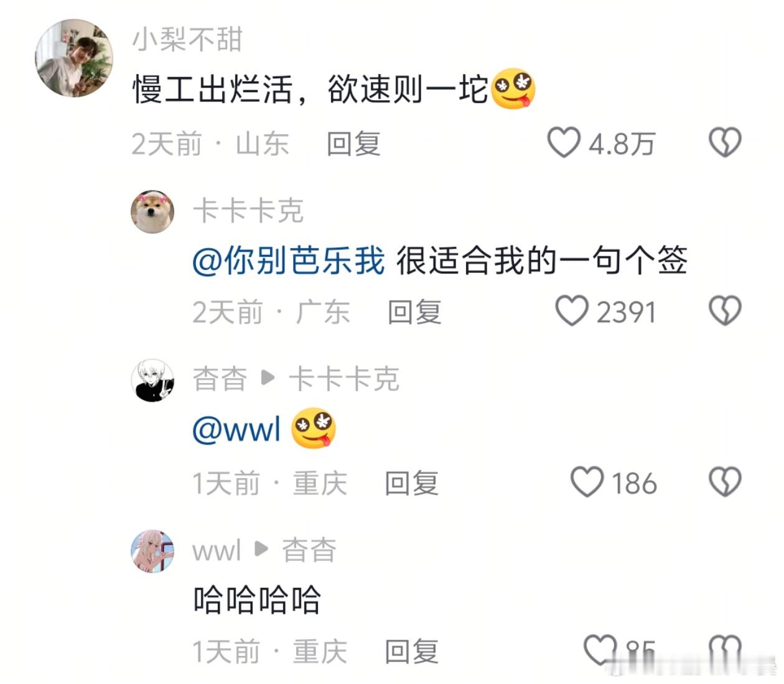784x684 pixels.
Task: Reply to 小梨不甜's comment from 山东
Action: tap(353, 144)
